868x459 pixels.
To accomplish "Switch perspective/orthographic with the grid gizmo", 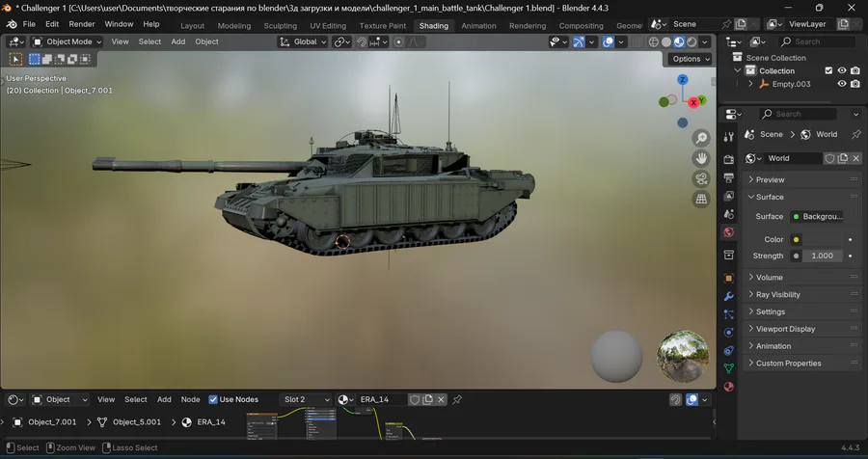I will 701,199.
